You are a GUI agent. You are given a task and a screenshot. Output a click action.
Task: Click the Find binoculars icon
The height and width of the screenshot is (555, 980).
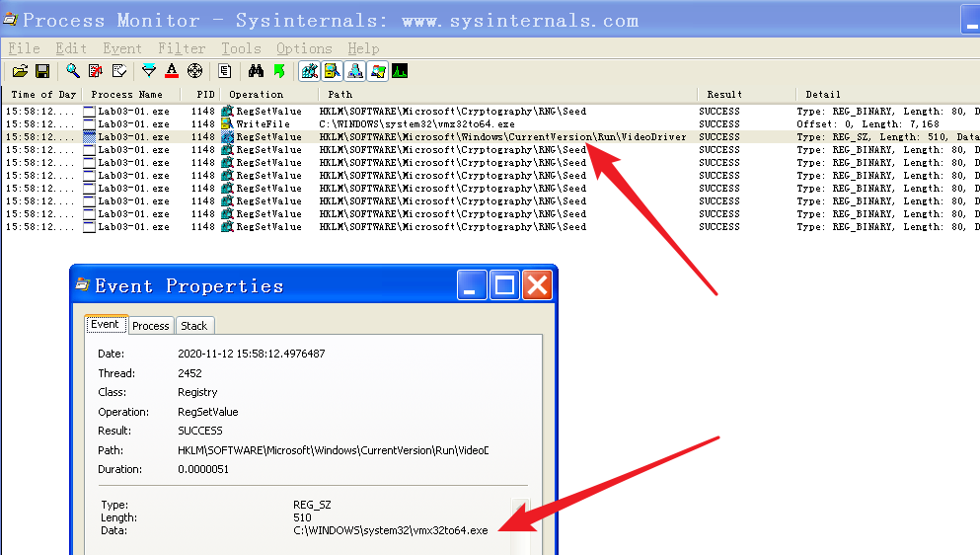coord(256,71)
